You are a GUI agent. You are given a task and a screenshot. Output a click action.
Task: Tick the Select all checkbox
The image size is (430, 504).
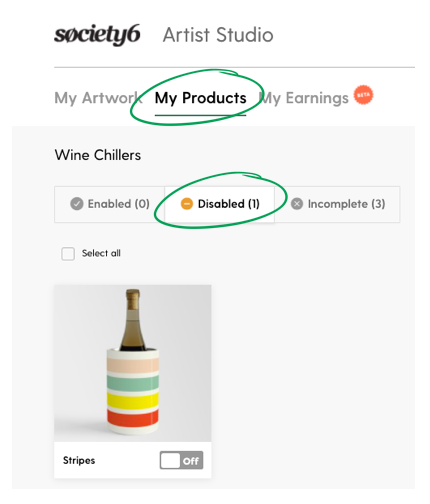(68, 254)
